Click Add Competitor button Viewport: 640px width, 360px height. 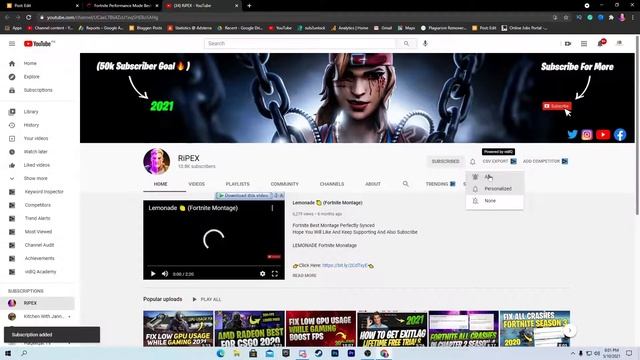coord(545,162)
